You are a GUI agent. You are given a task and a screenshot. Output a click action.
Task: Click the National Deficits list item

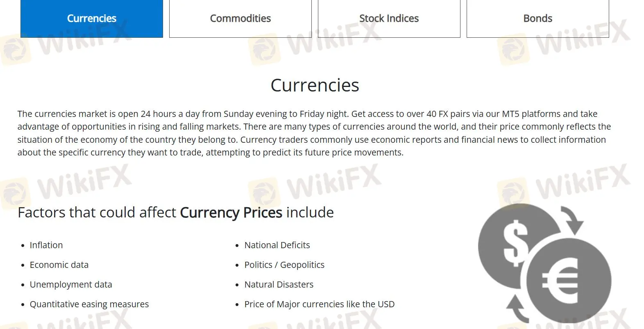coord(277,245)
